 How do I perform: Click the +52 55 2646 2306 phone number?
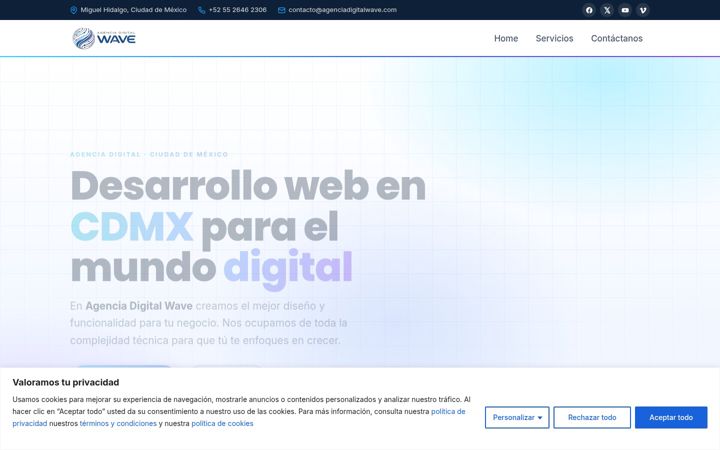pyautogui.click(x=237, y=10)
